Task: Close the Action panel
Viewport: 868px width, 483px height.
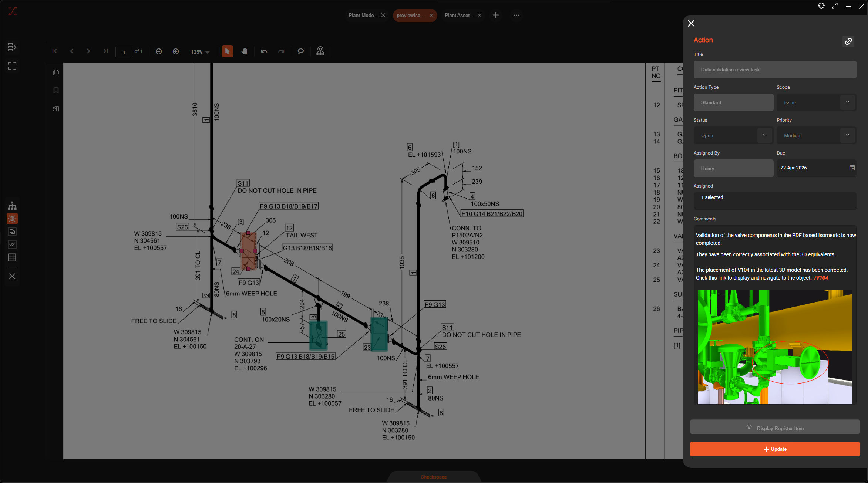Action: (691, 23)
